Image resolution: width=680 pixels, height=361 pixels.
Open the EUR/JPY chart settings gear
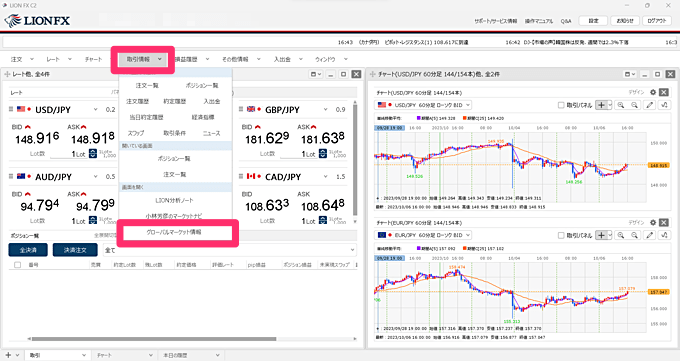point(653,223)
